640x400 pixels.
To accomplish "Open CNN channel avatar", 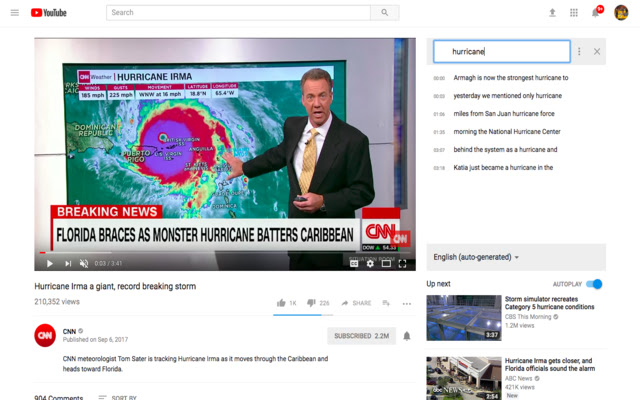I will pos(45,336).
